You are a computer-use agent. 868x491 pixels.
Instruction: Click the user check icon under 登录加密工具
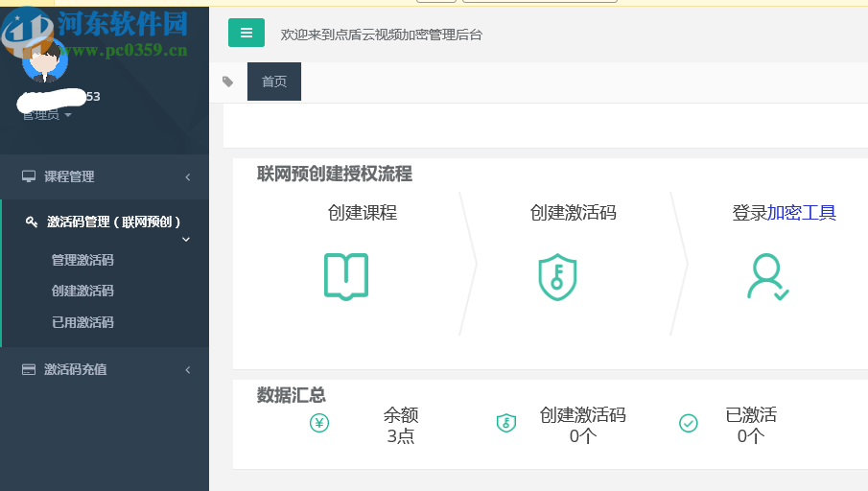pyautogui.click(x=768, y=277)
